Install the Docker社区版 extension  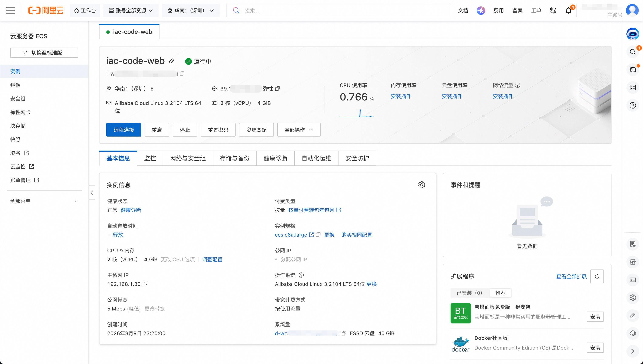click(595, 348)
